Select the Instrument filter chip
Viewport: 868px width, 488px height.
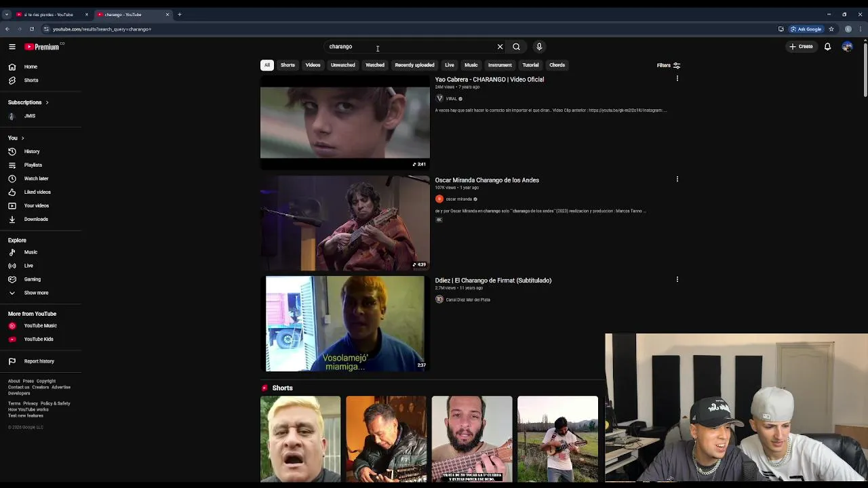[x=500, y=65]
